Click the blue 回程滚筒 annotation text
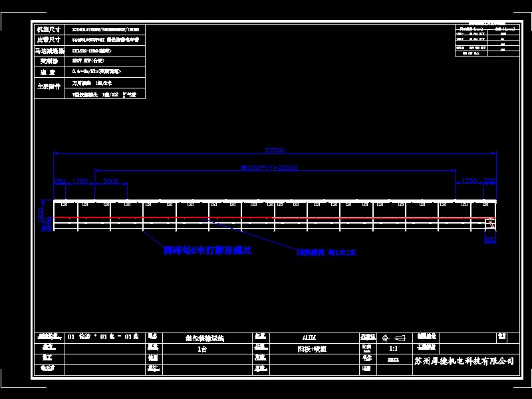This screenshot has height=399, width=532. [327, 253]
